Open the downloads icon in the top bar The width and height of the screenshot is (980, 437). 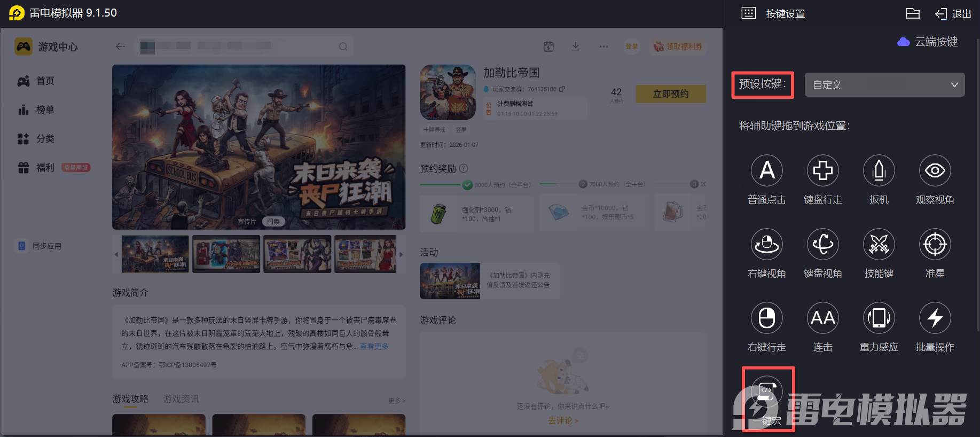coord(576,46)
